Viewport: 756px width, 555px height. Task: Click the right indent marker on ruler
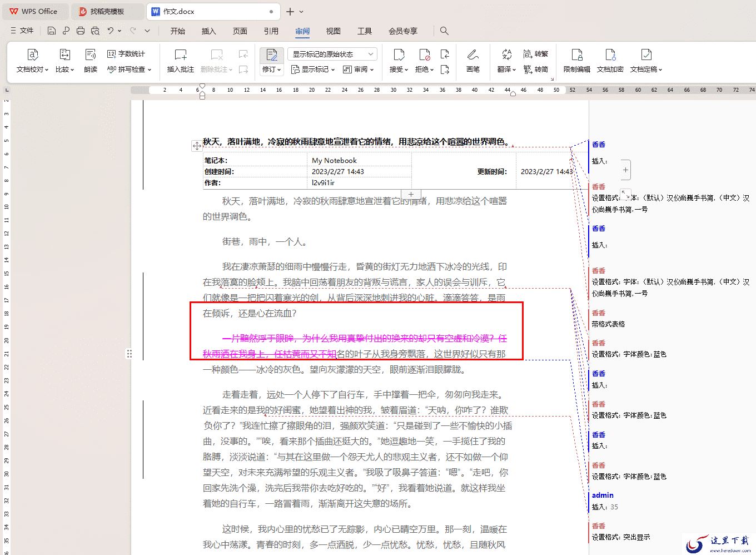click(513, 93)
